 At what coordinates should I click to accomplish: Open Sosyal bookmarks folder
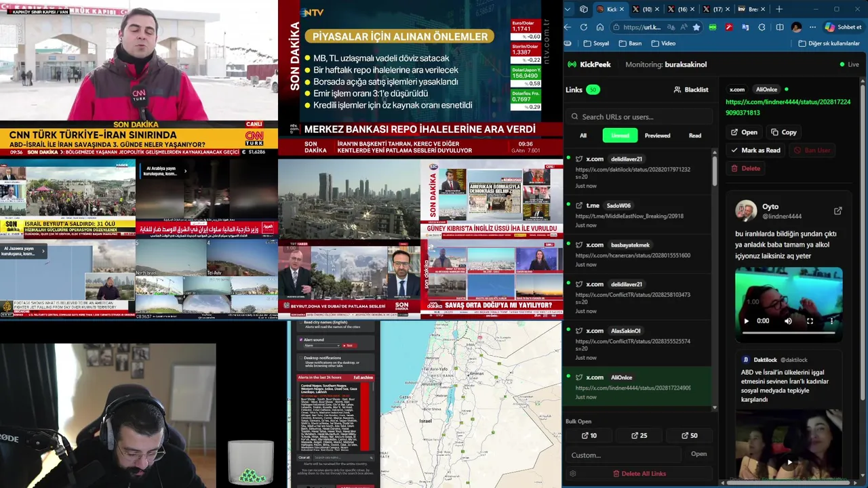(x=596, y=43)
